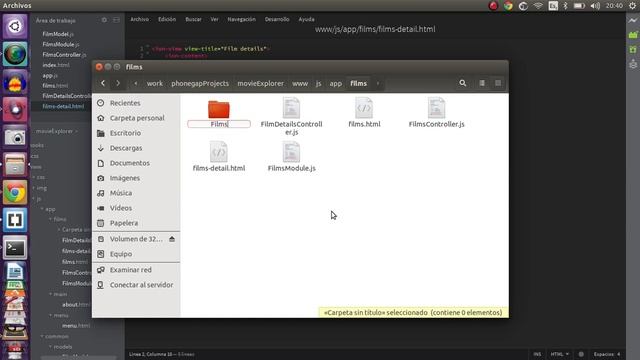
Task: Collapse the films folder in Brackets tree
Action: coord(51,219)
